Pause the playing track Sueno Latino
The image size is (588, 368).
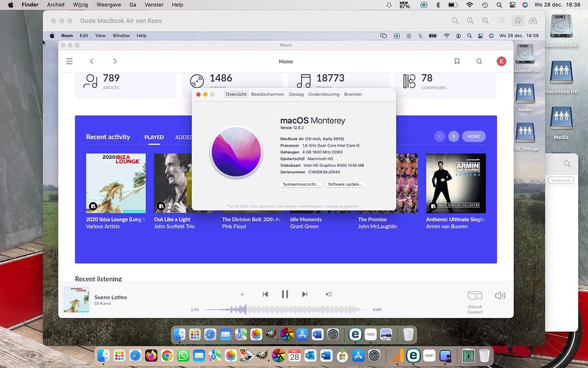click(x=285, y=294)
